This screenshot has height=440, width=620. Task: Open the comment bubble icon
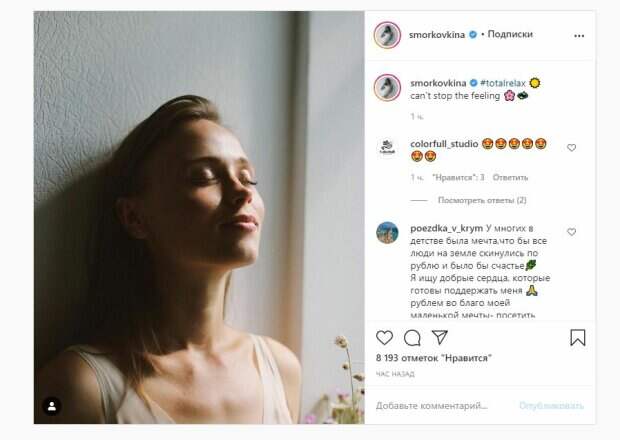(412, 338)
